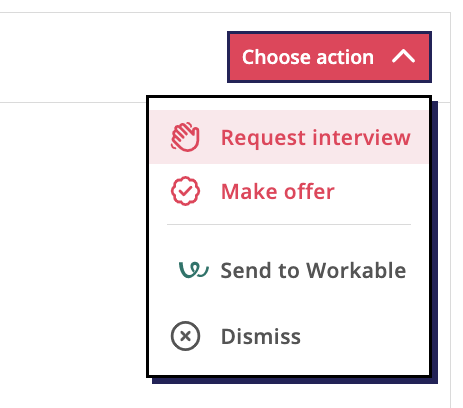Viewport: 463px width, 408px height.
Task: Click the highlighted Request interview row
Action: click(289, 137)
